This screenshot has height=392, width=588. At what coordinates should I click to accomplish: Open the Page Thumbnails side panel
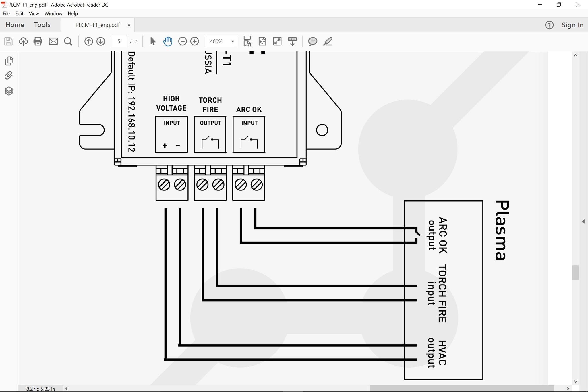click(x=9, y=61)
